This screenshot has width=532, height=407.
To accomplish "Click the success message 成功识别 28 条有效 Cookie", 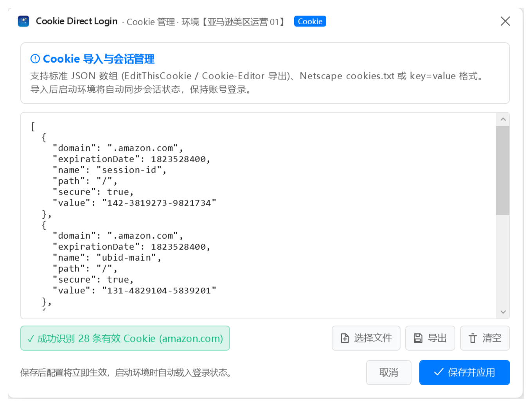I will click(125, 339).
